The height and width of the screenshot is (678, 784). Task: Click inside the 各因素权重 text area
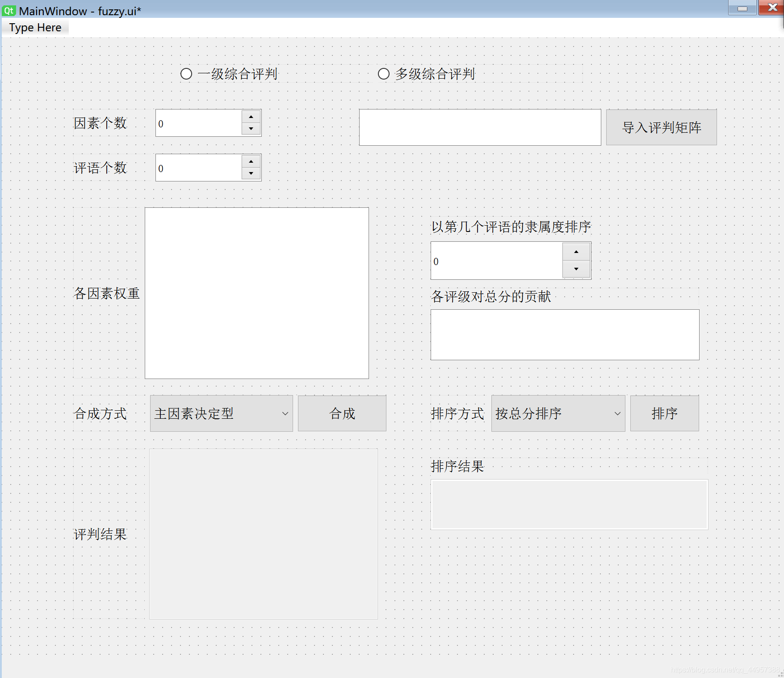point(256,292)
